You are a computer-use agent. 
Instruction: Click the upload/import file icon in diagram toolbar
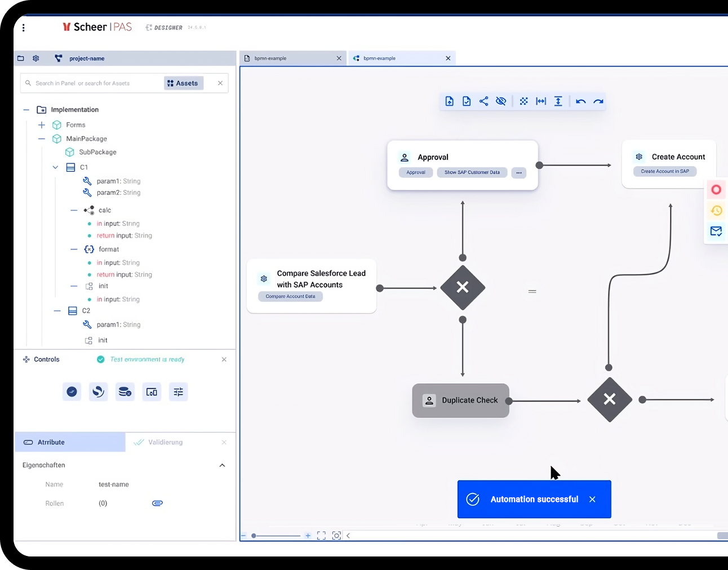tap(449, 101)
